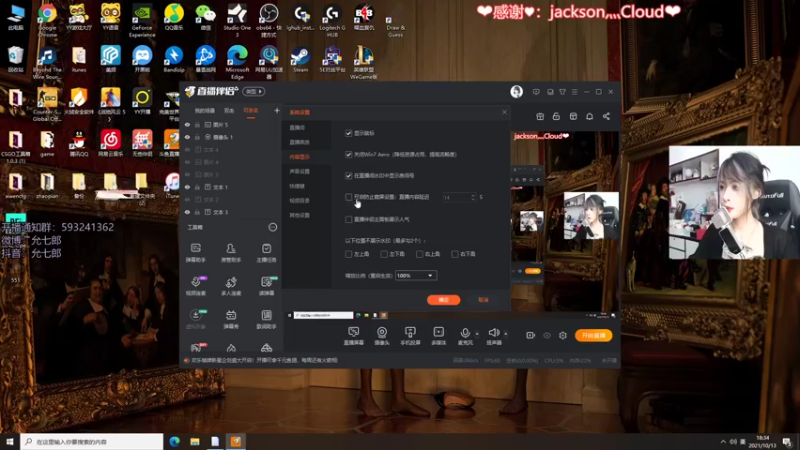Click the 取消 cancel button in settings
This screenshot has height=450, width=800.
(x=483, y=300)
